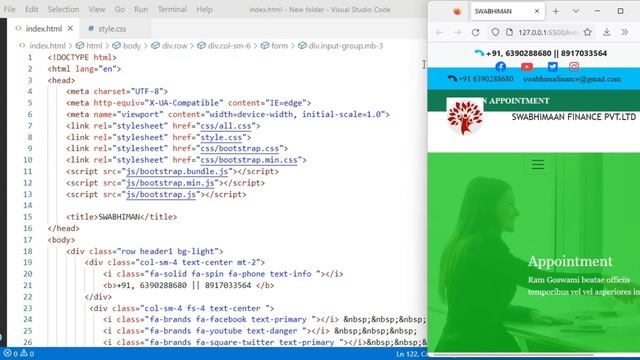Click the browser horizontal scrollbar
Screen dimensions: 640x360
click(x=513, y=355)
